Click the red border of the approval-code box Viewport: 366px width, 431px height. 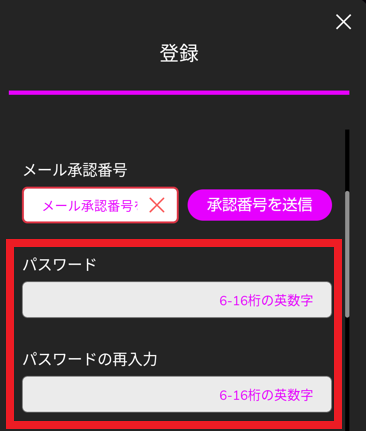pyautogui.click(x=100, y=188)
